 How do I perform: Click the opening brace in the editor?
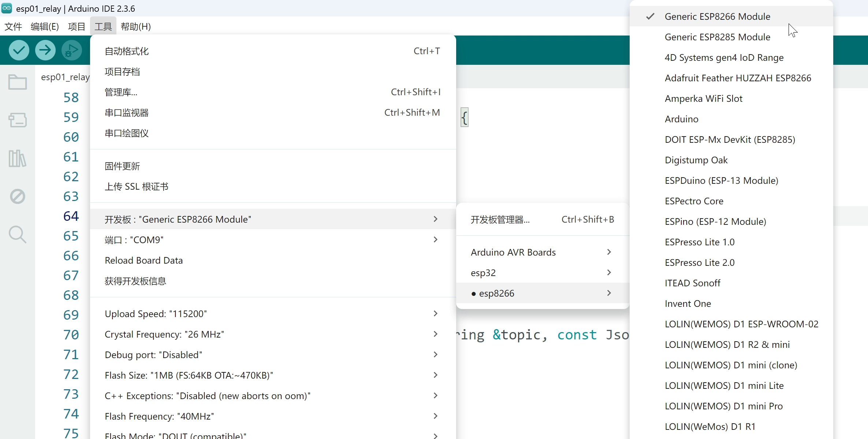465,118
